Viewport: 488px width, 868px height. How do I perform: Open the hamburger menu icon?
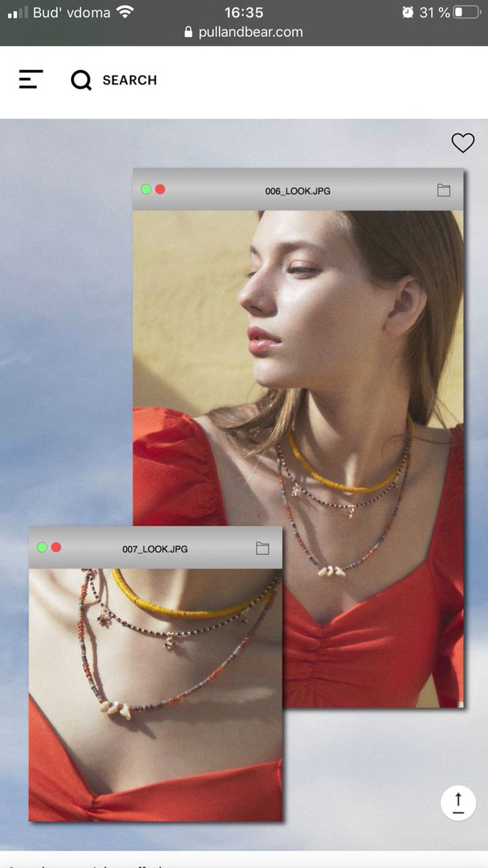click(x=31, y=80)
